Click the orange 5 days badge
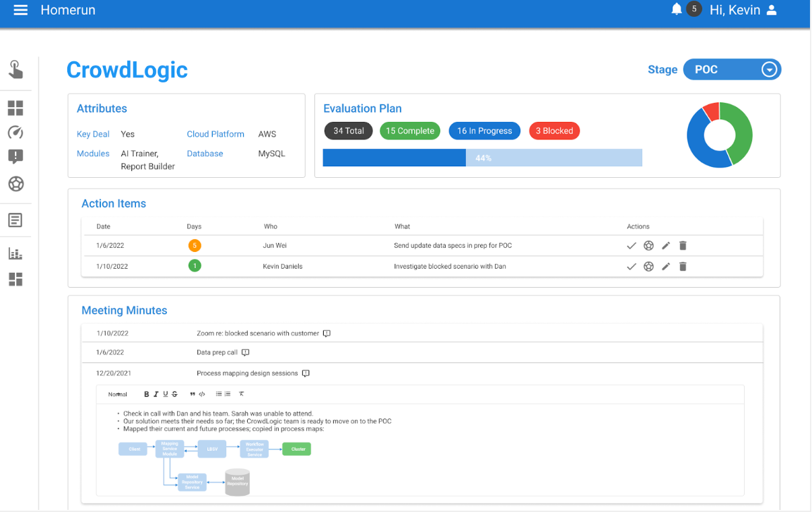The image size is (812, 512). [195, 246]
